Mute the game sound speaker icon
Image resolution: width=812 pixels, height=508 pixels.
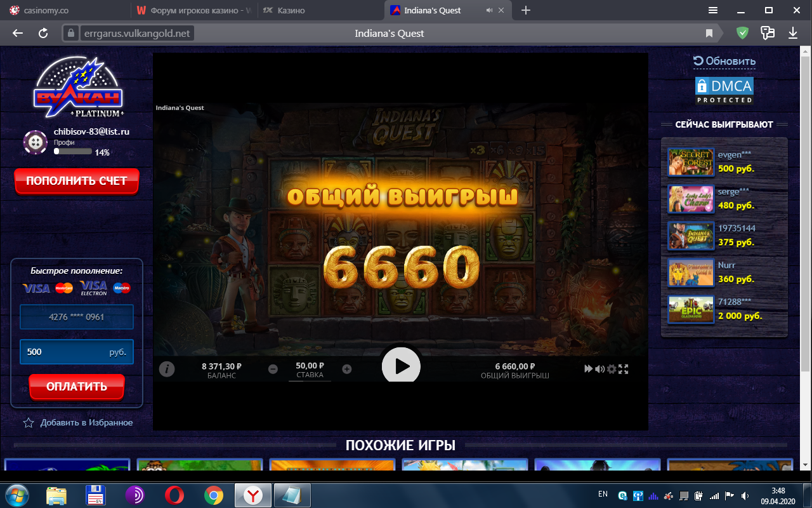point(599,369)
